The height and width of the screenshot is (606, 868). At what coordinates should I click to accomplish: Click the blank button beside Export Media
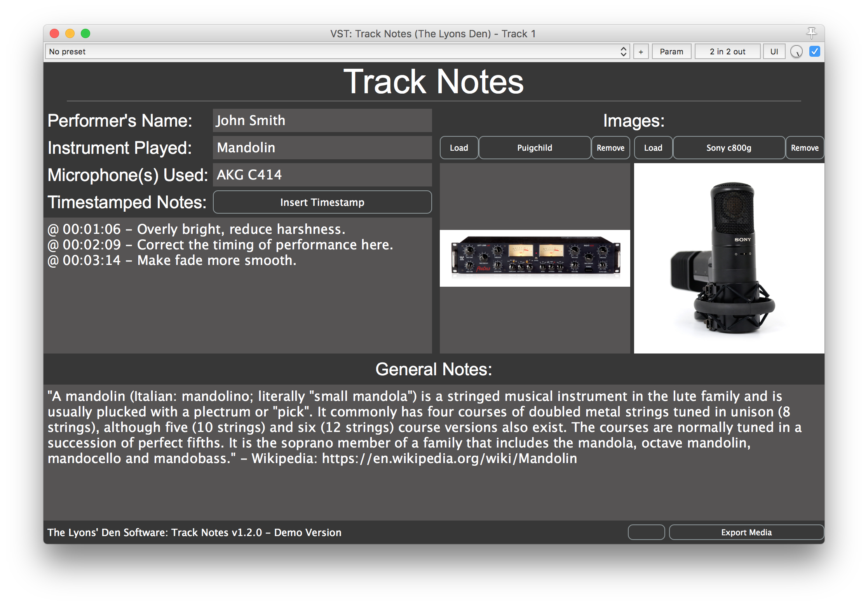[x=646, y=532]
